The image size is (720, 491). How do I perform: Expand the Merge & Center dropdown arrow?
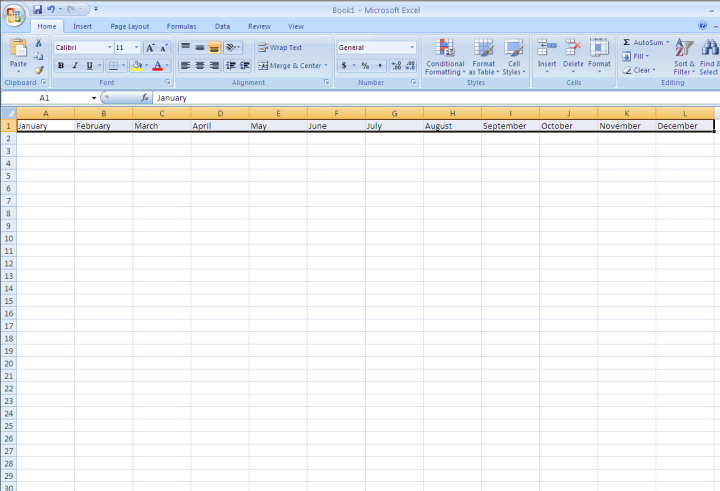(x=326, y=66)
